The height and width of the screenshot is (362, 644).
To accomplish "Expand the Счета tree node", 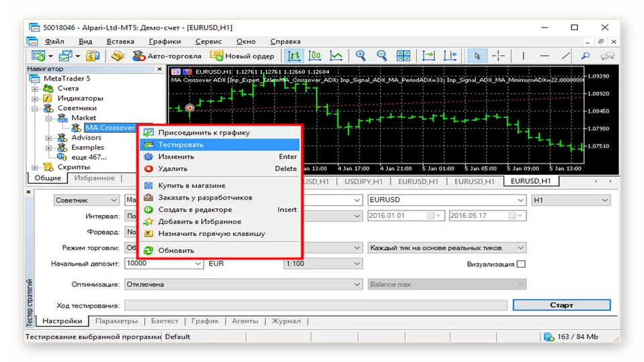I will [35, 88].
